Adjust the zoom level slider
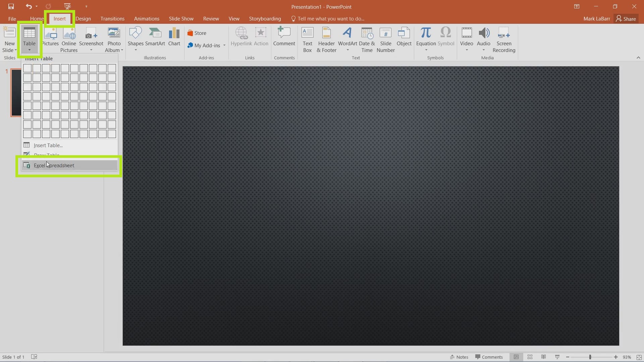 [591, 357]
